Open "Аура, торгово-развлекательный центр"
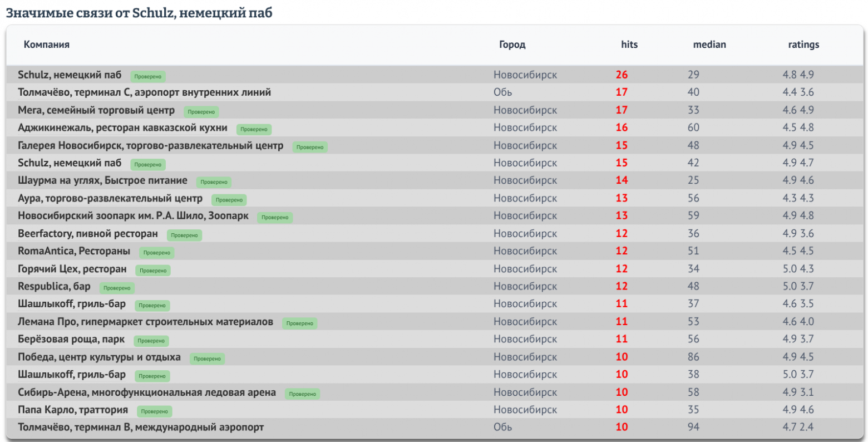 pos(110,198)
